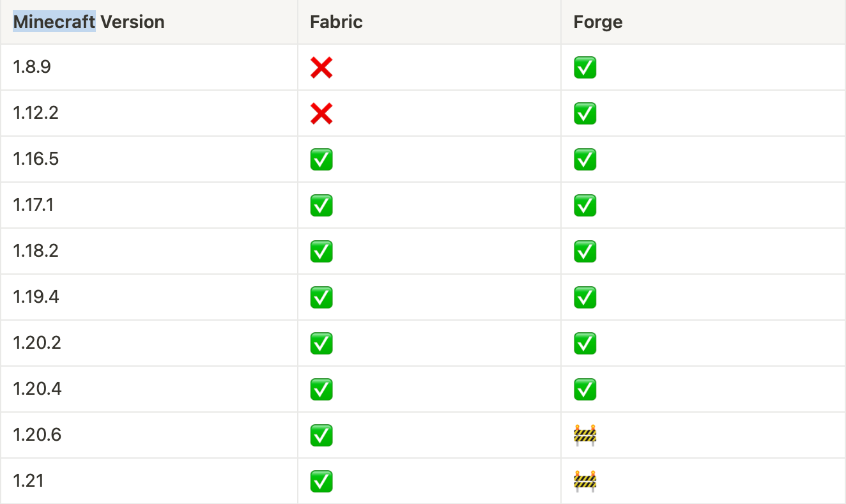Viewport: 846px width, 504px height.
Task: Click the construction barrier icon for Forge 1.20.6
Action: click(x=585, y=436)
